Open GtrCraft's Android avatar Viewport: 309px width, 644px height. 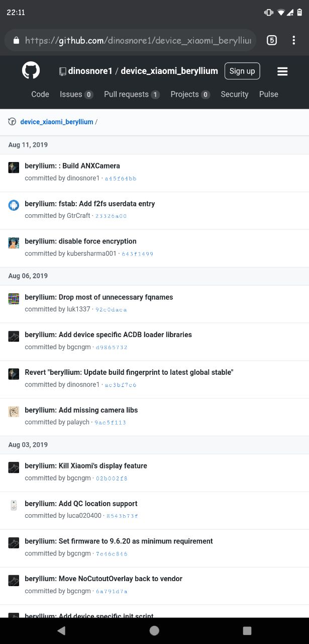[x=14, y=205]
